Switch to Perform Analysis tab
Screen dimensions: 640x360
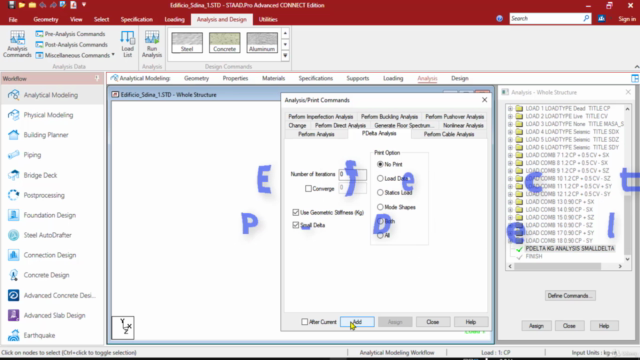click(316, 134)
